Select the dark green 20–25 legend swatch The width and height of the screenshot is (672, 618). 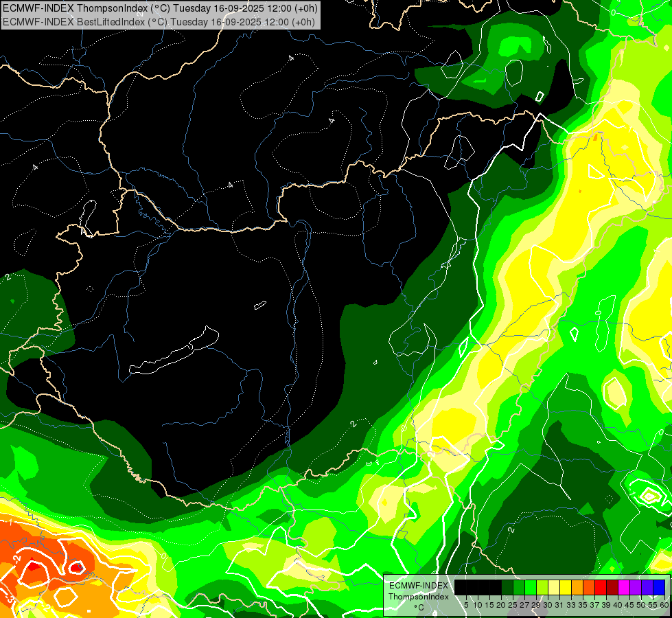click(x=507, y=587)
